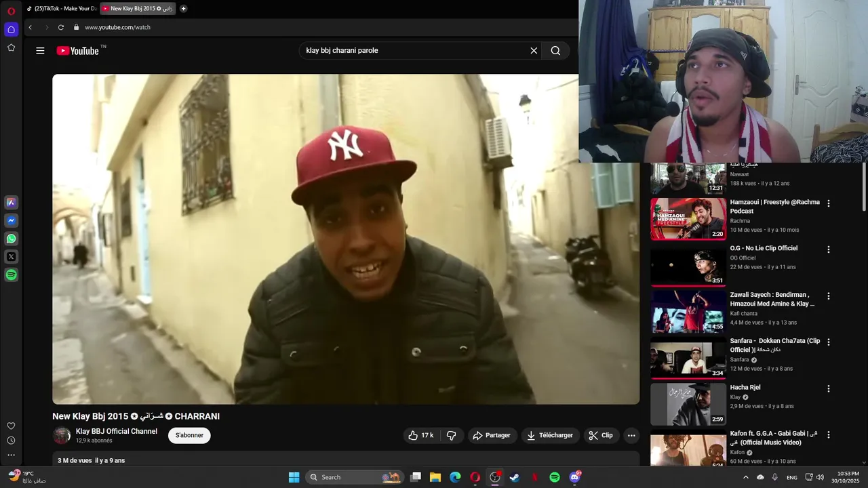The width and height of the screenshot is (868, 488).
Task: Open Steam from taskbar
Action: tap(515, 477)
